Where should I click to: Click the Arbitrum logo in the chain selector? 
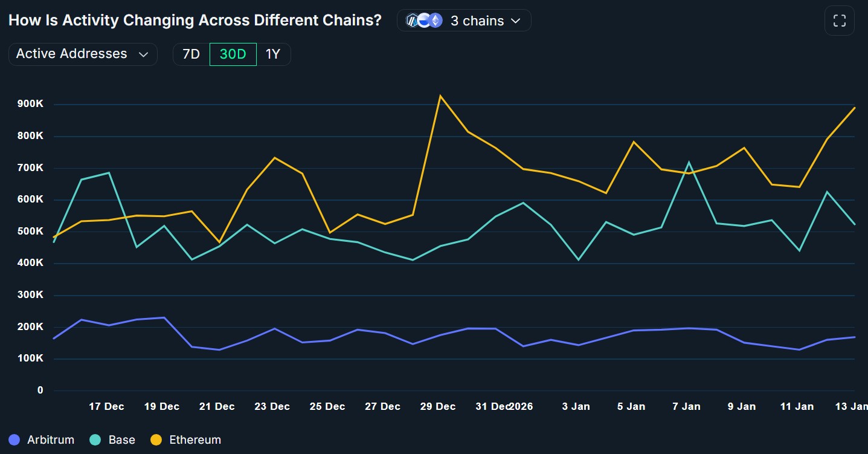tap(413, 20)
